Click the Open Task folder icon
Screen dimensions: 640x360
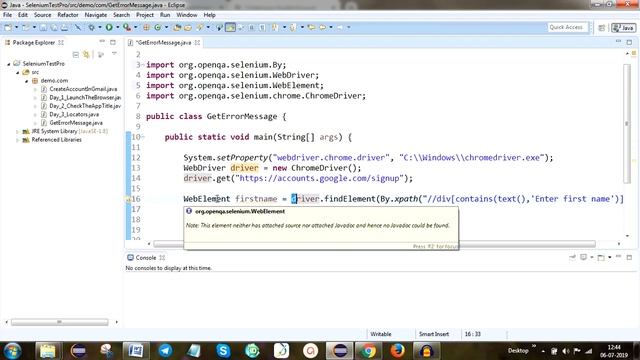pyautogui.click(x=188, y=27)
